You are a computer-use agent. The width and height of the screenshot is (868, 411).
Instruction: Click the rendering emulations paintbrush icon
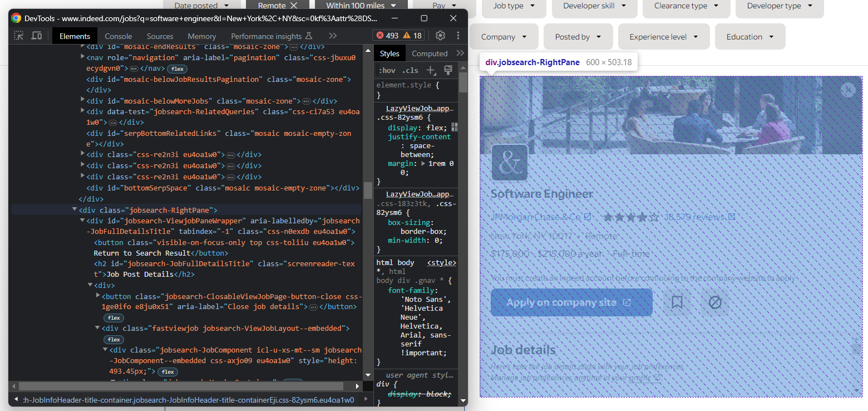tap(448, 70)
